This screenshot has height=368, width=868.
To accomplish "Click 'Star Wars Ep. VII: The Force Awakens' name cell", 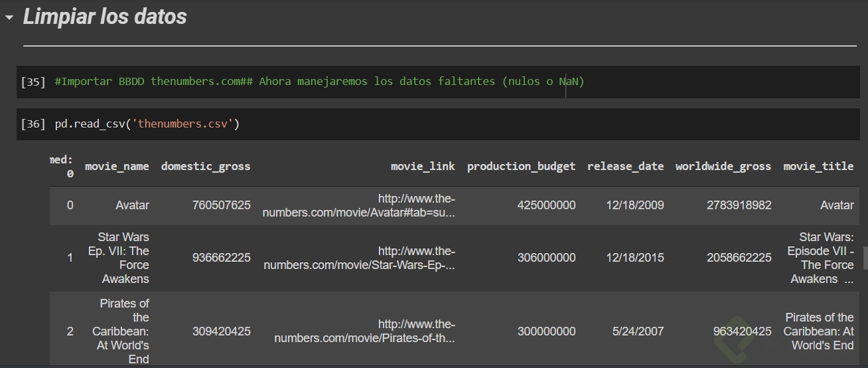I will 119,258.
